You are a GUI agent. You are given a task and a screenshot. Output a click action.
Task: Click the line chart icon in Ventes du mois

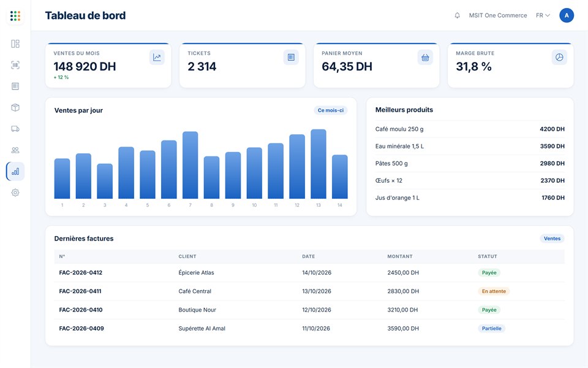157,58
